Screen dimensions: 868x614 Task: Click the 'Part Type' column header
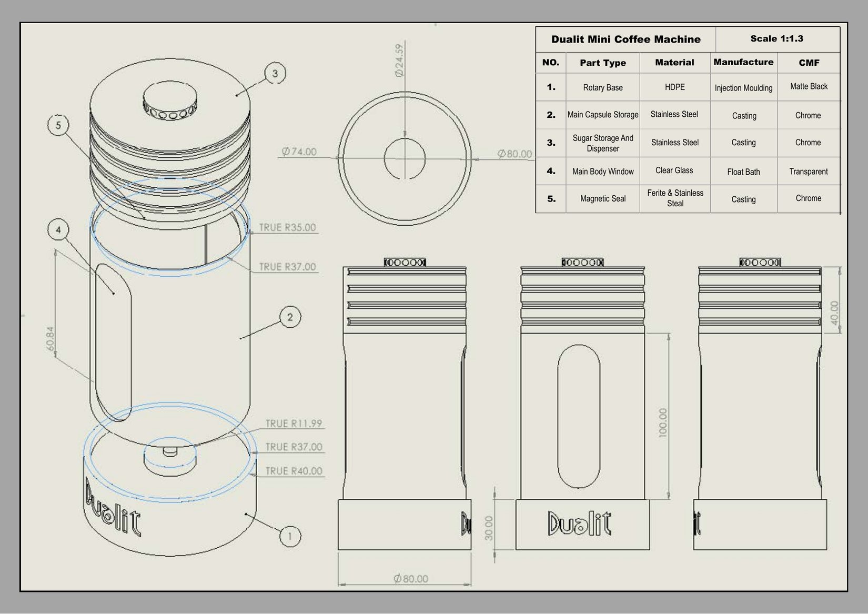click(603, 63)
